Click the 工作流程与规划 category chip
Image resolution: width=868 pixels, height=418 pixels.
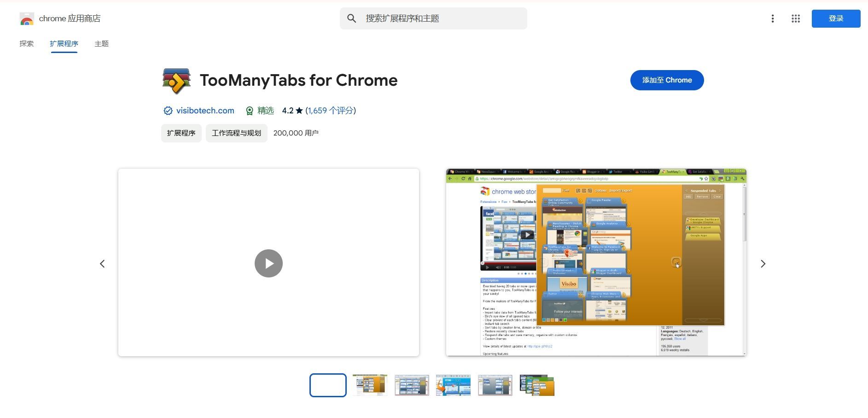[236, 133]
